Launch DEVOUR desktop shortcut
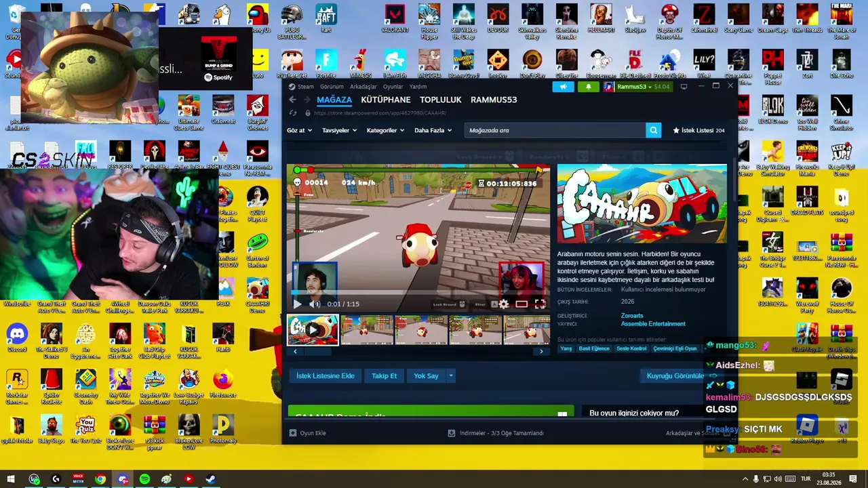This screenshot has height=488, width=868. [x=498, y=18]
